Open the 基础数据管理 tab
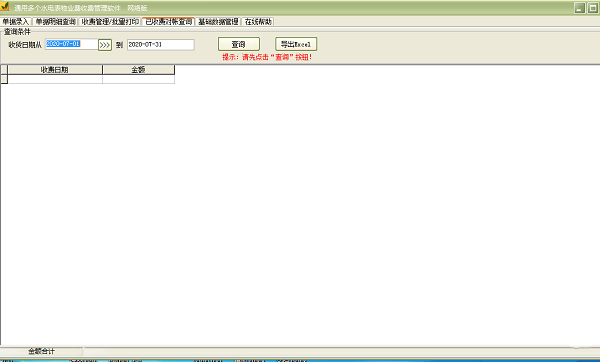Image resolution: width=600 pixels, height=362 pixels. click(x=218, y=22)
